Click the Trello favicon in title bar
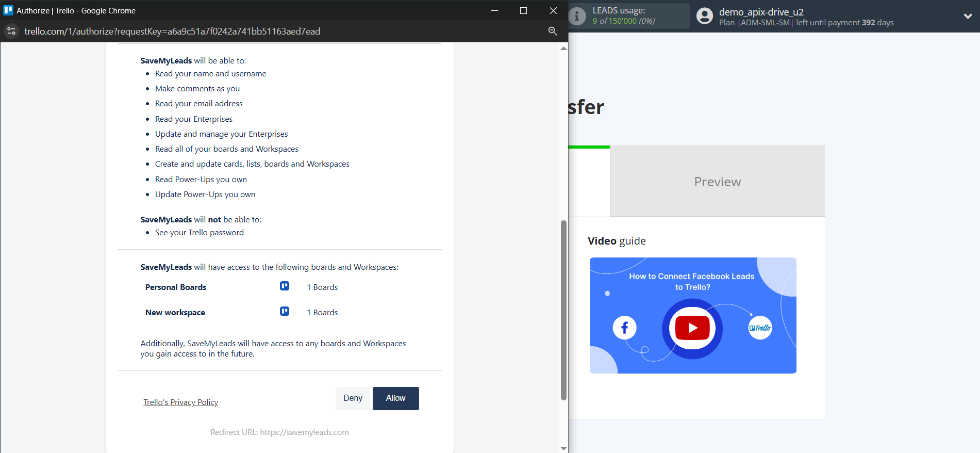 8,10
